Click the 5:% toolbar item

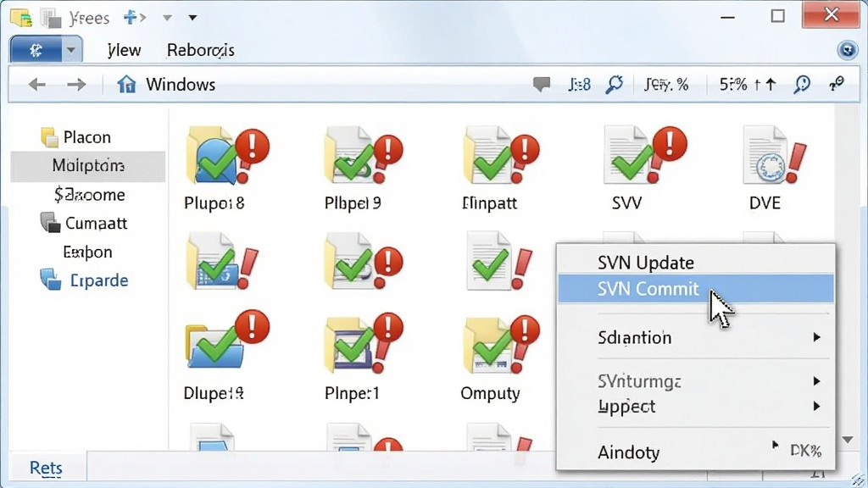coord(733,85)
